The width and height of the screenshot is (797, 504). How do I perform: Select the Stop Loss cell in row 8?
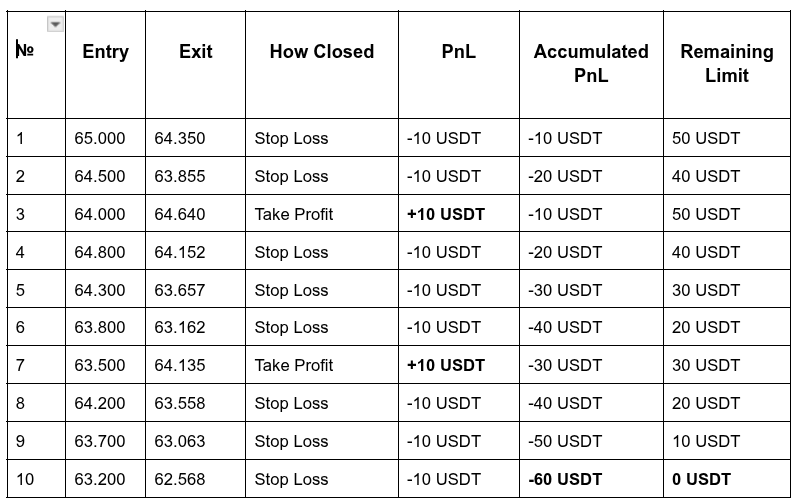[x=291, y=403]
